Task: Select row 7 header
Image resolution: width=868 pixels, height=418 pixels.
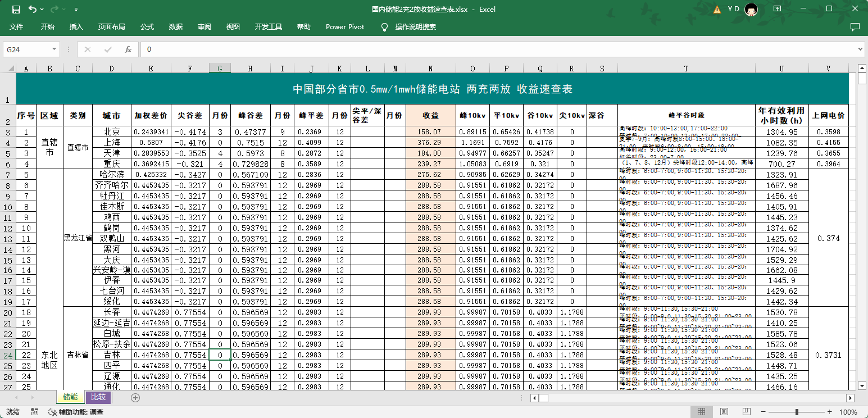Action: tap(8, 175)
